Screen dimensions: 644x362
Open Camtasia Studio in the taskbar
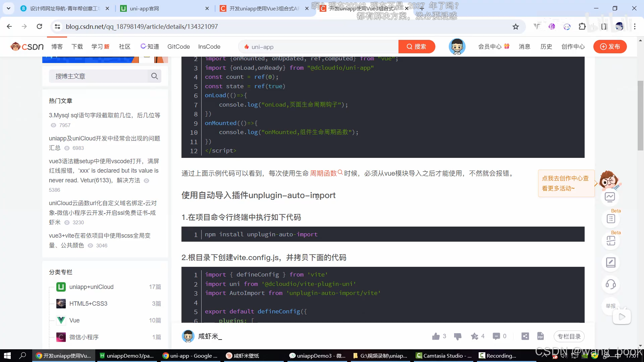coord(443,356)
